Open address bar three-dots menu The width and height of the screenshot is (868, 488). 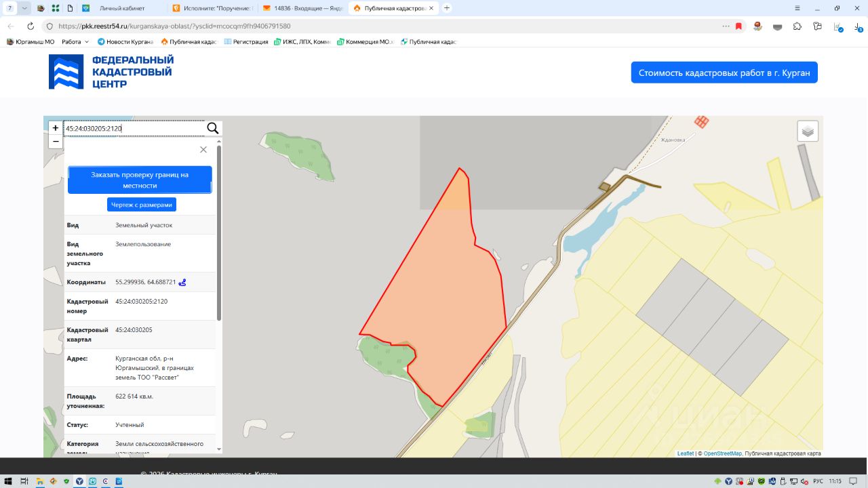726,26
